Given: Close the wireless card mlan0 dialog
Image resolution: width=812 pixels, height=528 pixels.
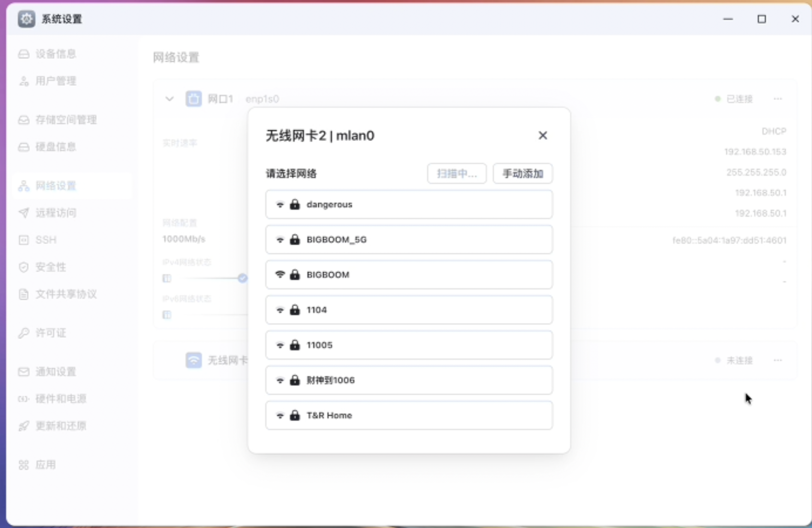Looking at the screenshot, I should coord(542,135).
